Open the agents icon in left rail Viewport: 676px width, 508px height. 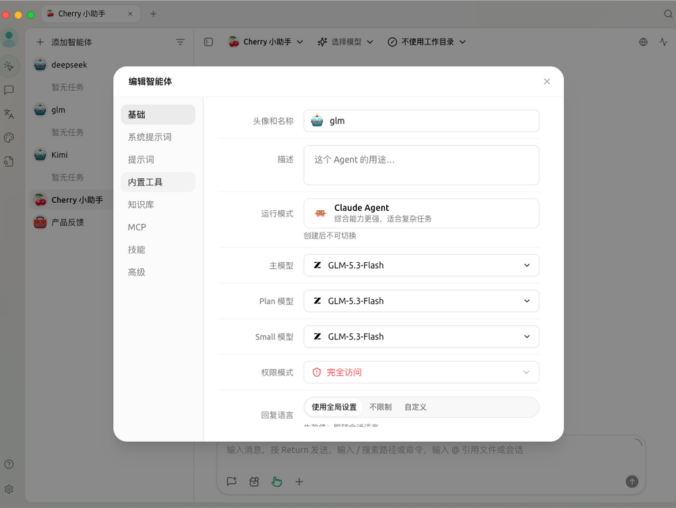pos(9,66)
